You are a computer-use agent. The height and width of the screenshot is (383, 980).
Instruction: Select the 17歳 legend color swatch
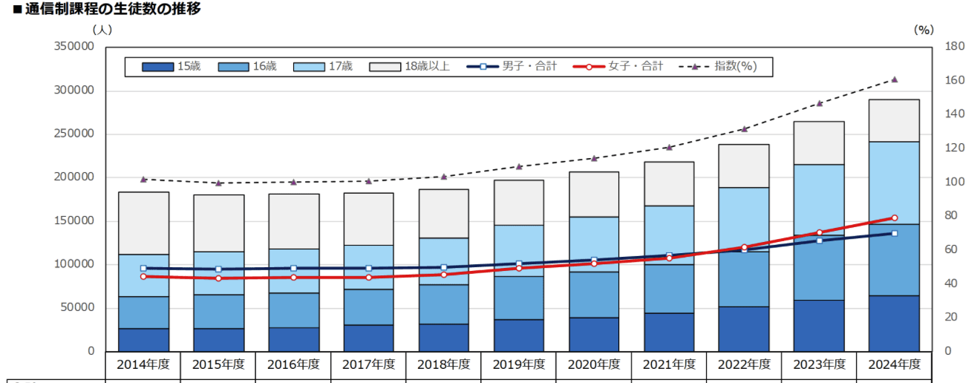(309, 67)
